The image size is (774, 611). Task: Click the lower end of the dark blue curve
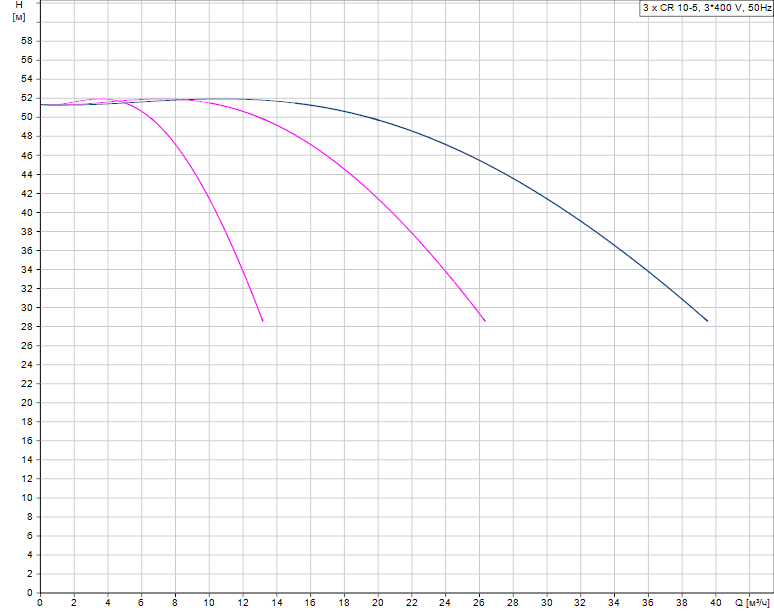point(707,321)
